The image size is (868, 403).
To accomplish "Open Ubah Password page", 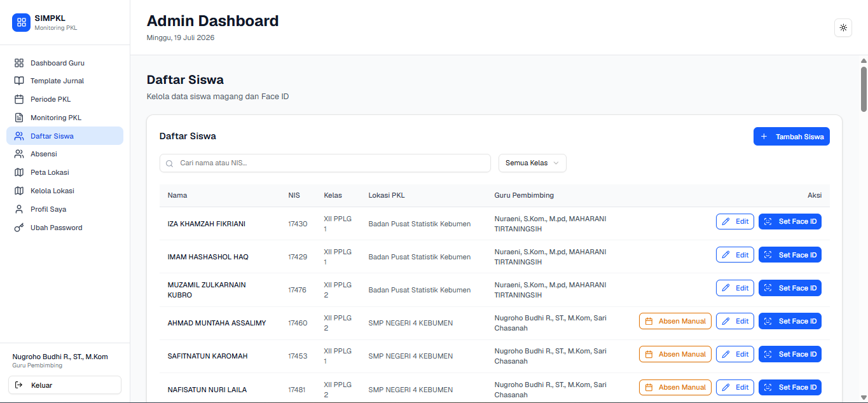I will click(65, 228).
